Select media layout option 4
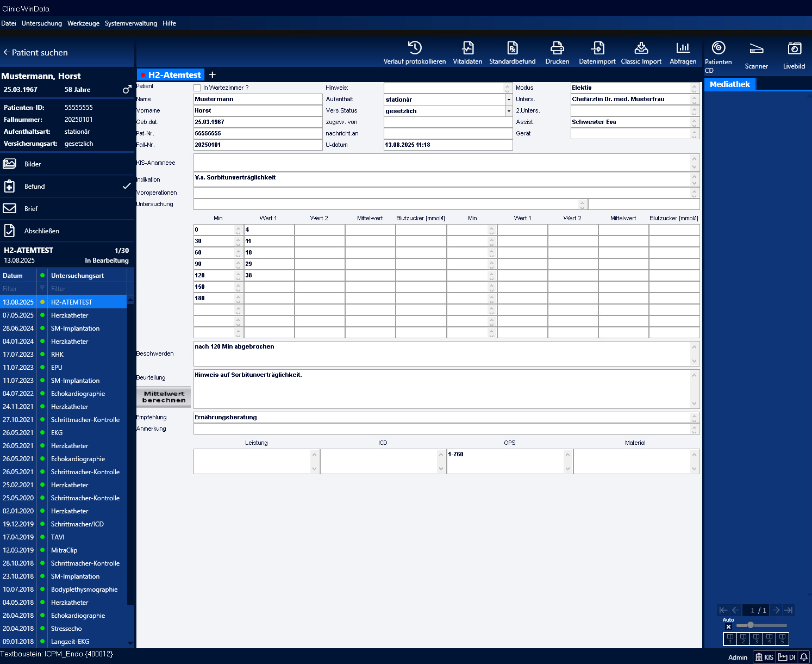 (769, 638)
